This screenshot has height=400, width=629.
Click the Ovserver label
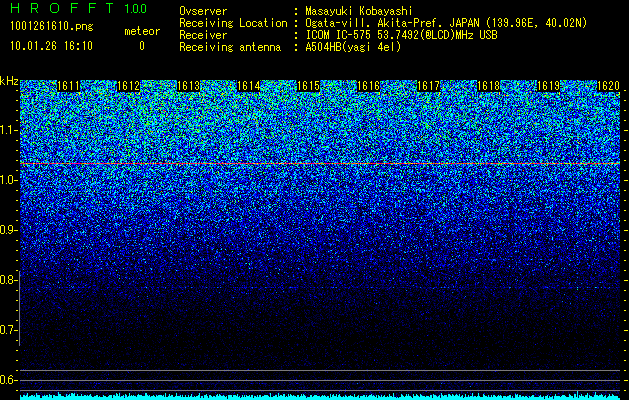click(x=203, y=11)
